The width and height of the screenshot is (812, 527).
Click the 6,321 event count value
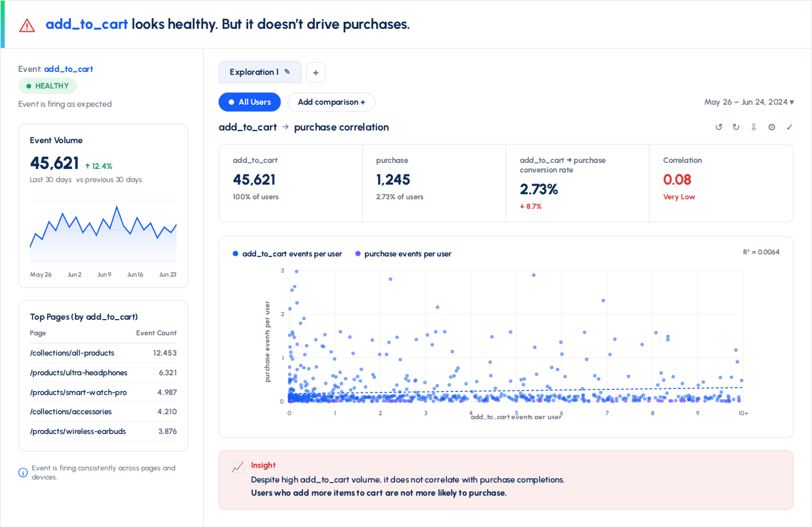coord(168,373)
